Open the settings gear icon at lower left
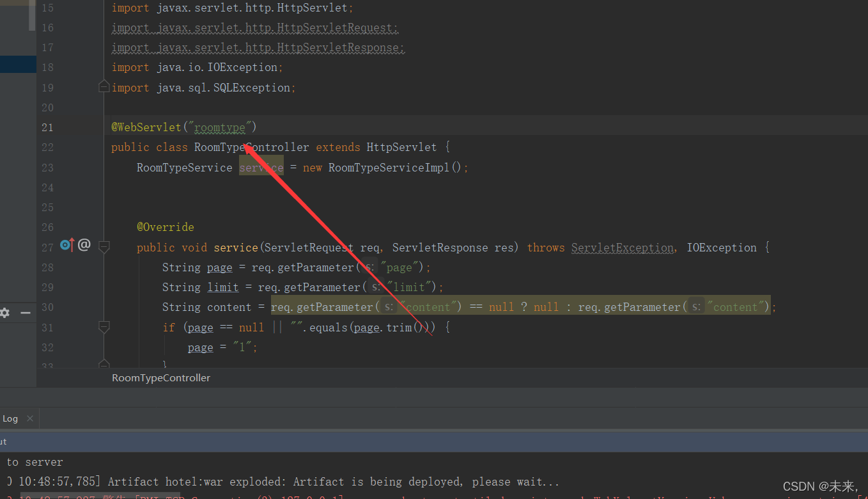868x499 pixels. click(4, 312)
